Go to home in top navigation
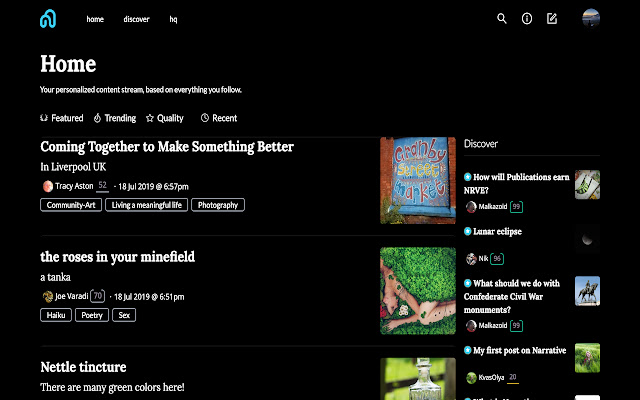 [95, 19]
